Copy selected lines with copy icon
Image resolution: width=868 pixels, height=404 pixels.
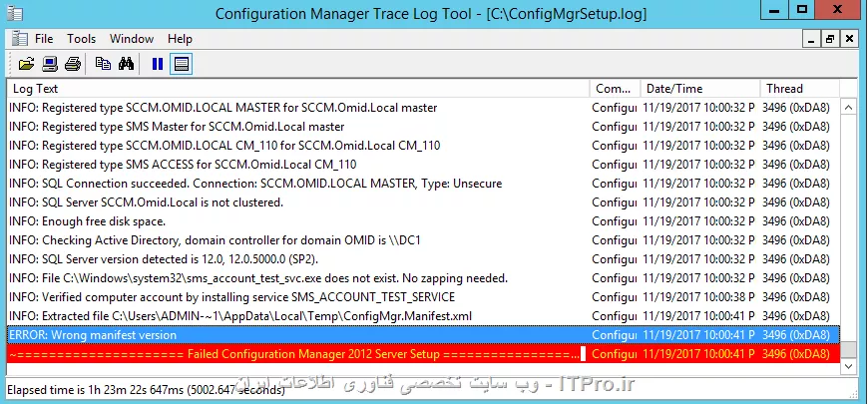tap(103, 64)
